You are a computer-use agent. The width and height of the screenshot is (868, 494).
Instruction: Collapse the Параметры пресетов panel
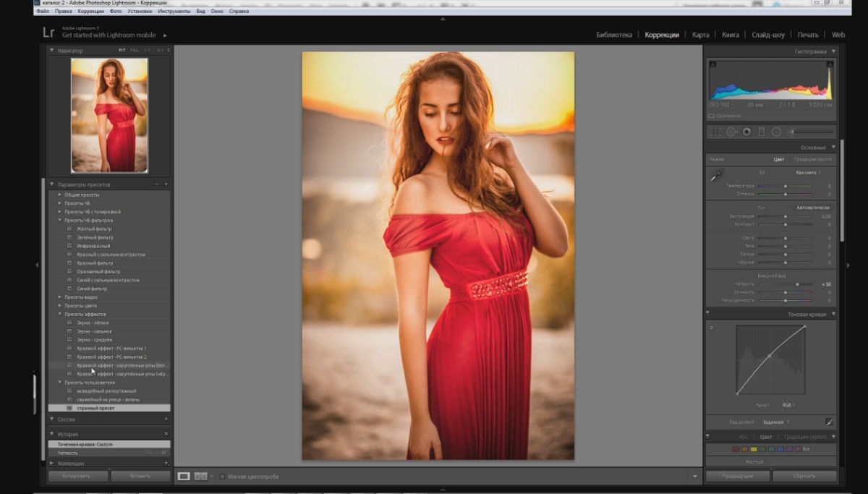coord(52,184)
